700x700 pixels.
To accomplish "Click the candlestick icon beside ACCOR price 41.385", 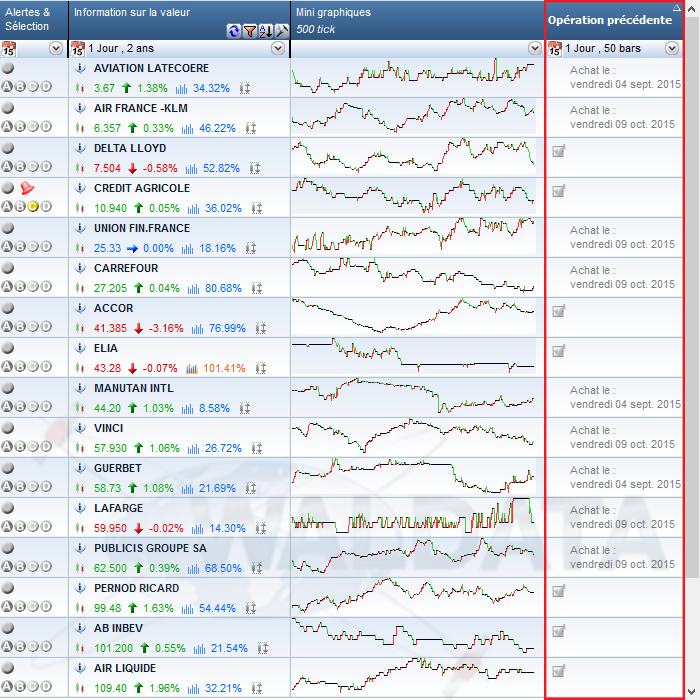I will (x=80, y=329).
